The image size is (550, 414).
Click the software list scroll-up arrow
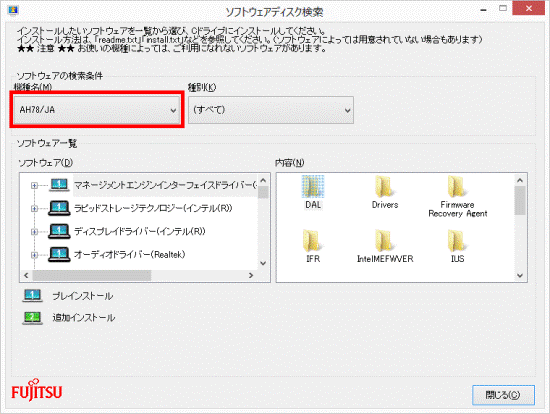click(x=263, y=180)
